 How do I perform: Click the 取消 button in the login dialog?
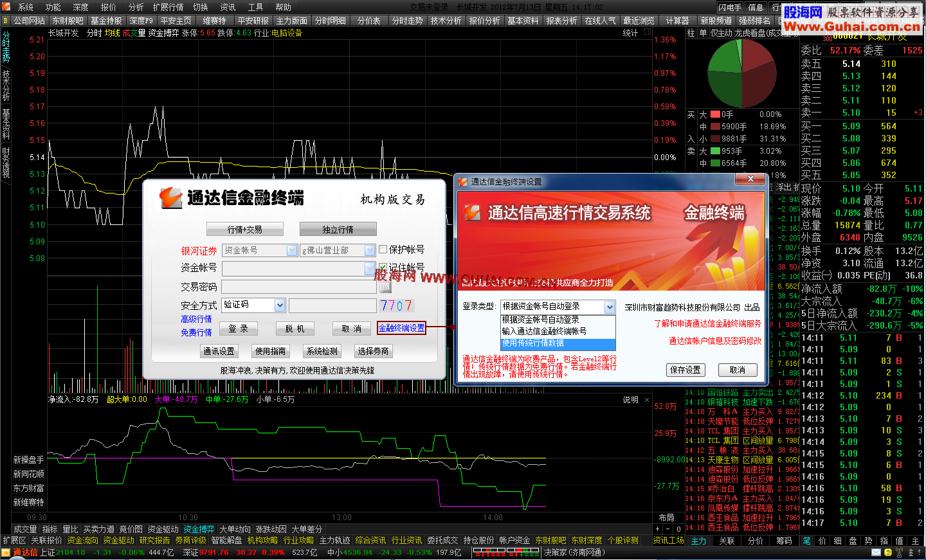352,329
